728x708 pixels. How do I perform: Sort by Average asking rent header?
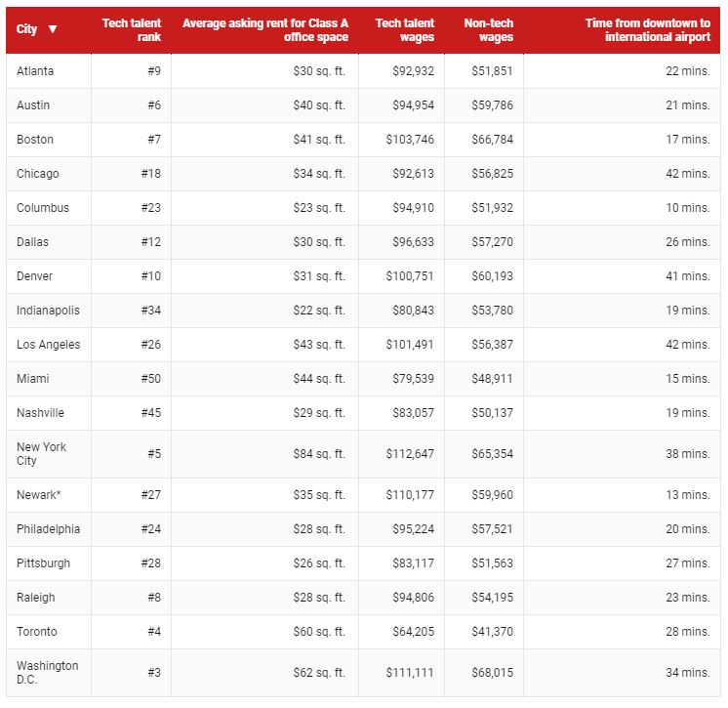(x=265, y=29)
